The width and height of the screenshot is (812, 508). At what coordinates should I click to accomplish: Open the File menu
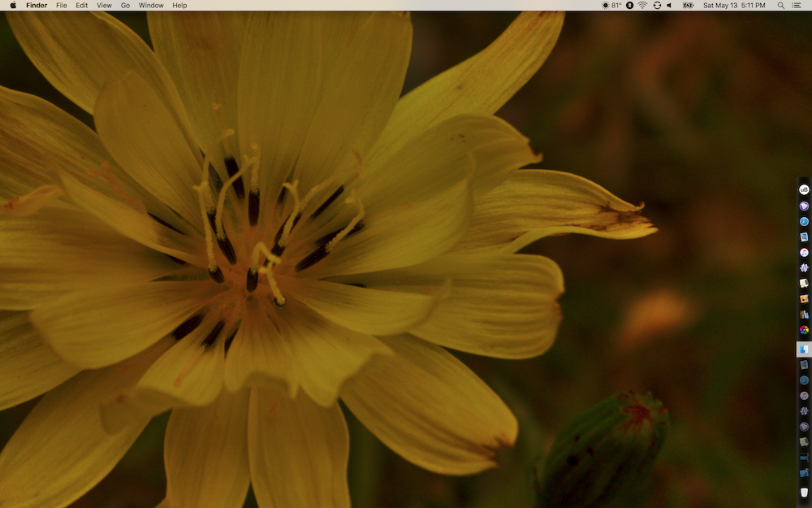pos(62,5)
